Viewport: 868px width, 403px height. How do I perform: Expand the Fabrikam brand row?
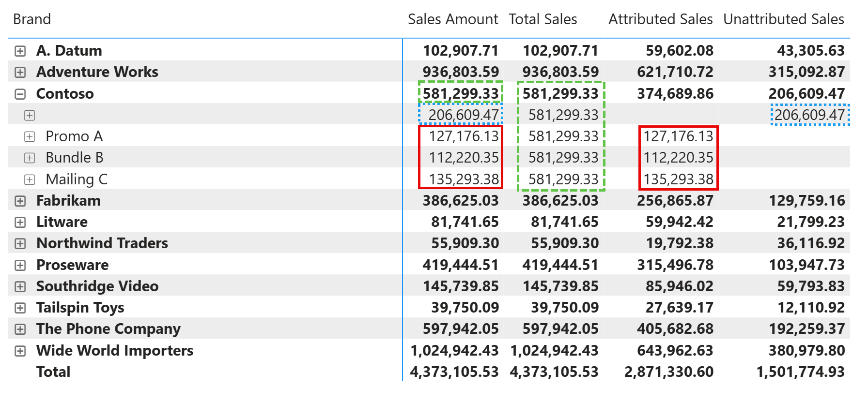pos(20,201)
